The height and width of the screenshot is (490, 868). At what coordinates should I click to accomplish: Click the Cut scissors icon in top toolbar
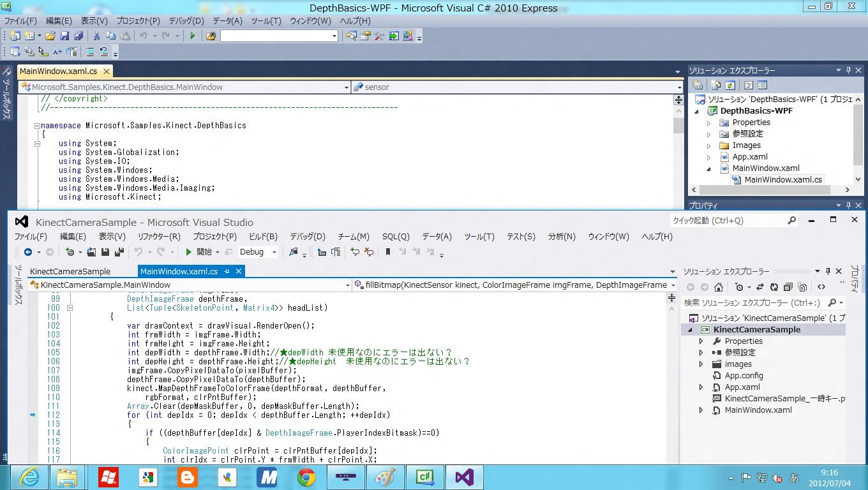click(x=96, y=36)
